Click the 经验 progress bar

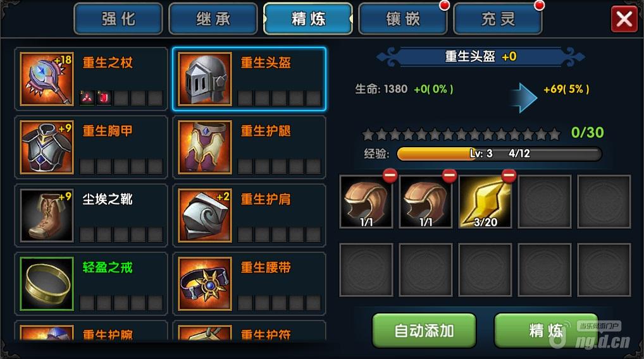(499, 154)
